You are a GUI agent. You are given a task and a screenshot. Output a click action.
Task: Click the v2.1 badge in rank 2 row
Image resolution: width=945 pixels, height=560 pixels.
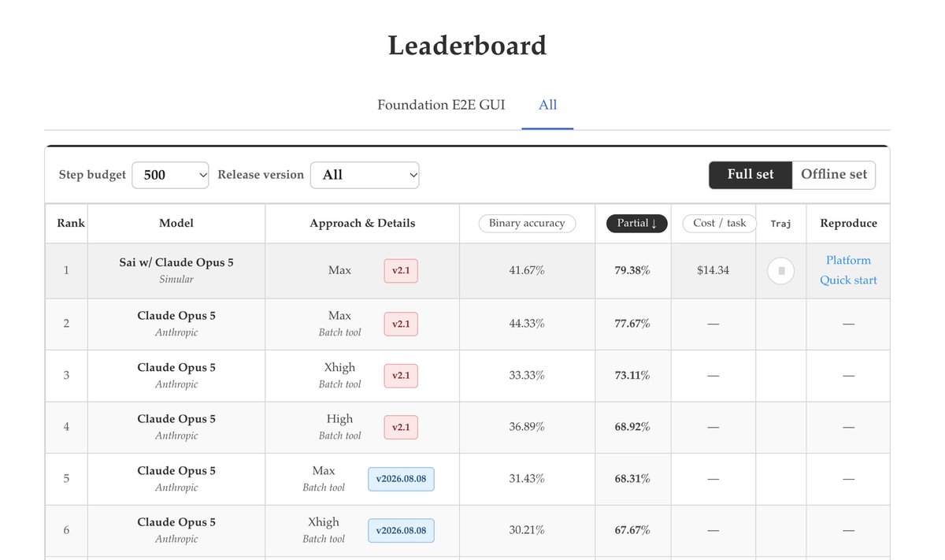pos(401,324)
